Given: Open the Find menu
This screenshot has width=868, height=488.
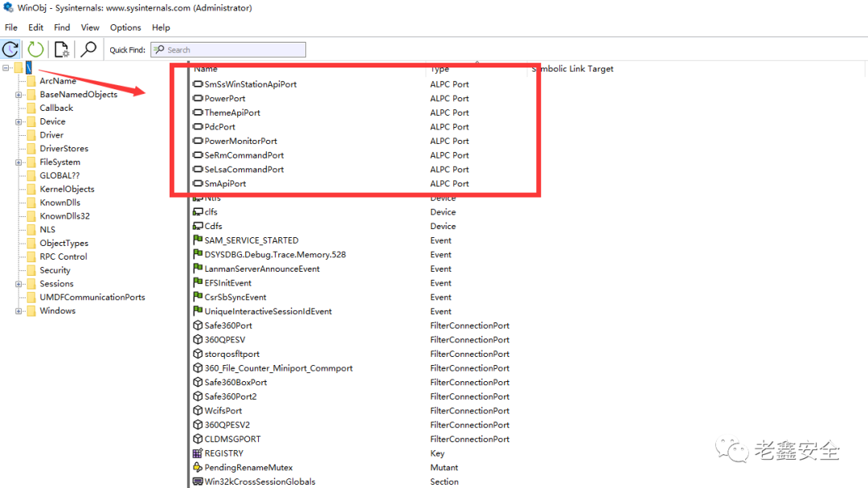Looking at the screenshot, I should 62,27.
